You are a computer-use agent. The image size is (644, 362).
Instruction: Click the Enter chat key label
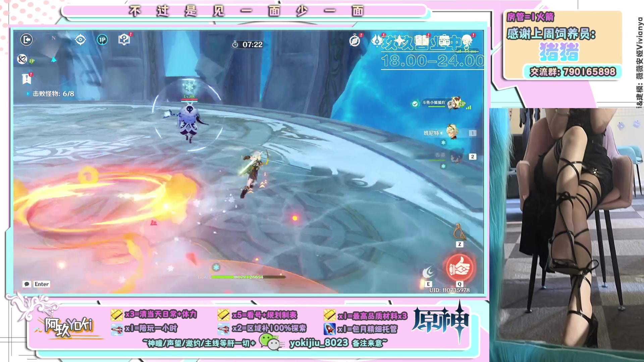[42, 284]
